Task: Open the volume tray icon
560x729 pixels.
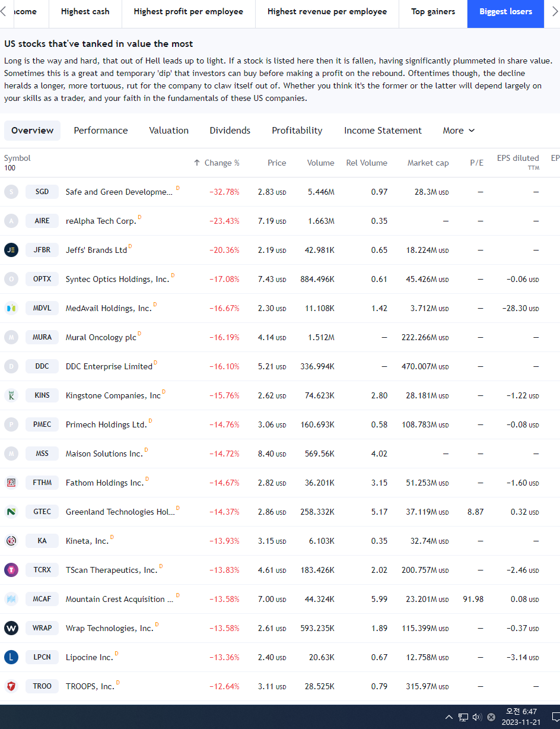Action: tap(477, 717)
